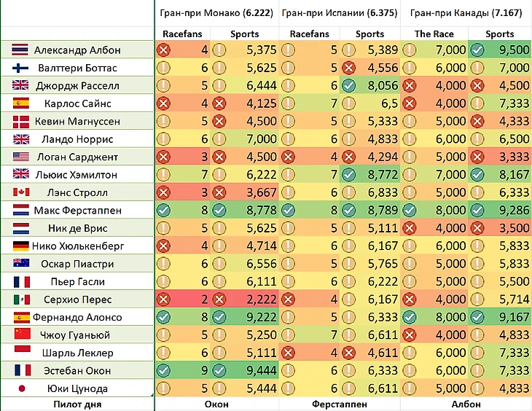532x411 pixels.
Task: Click the yellow exclamation icon beside Норрис's 7,000 Monaco score
Action: 219,138
